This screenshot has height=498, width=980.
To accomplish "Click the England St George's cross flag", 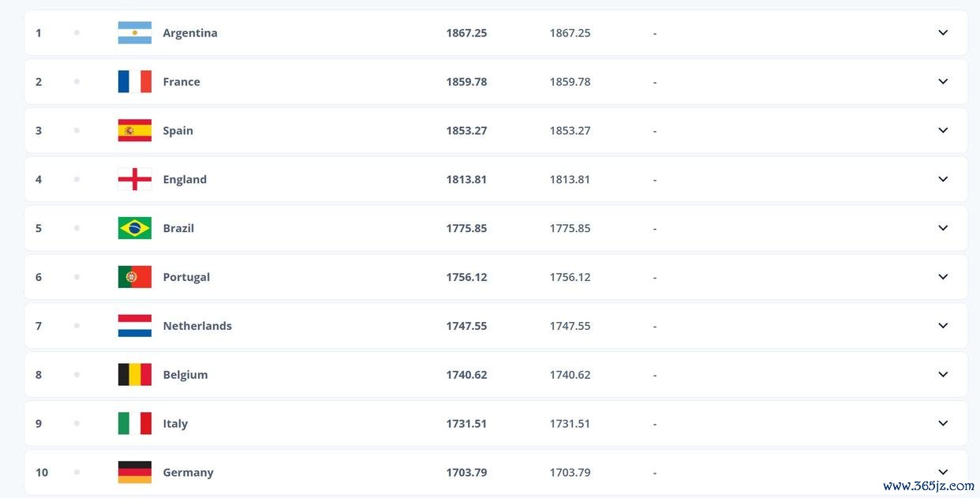I will tap(134, 179).
